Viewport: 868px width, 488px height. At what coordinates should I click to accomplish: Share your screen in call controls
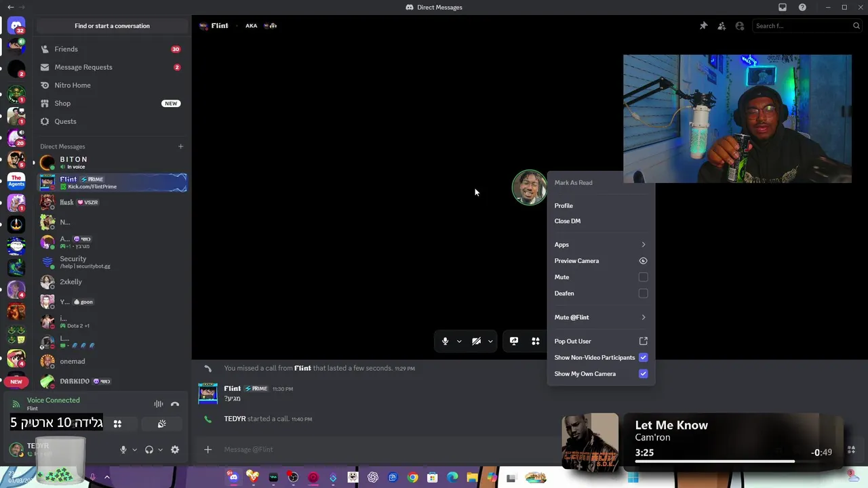[x=514, y=341]
